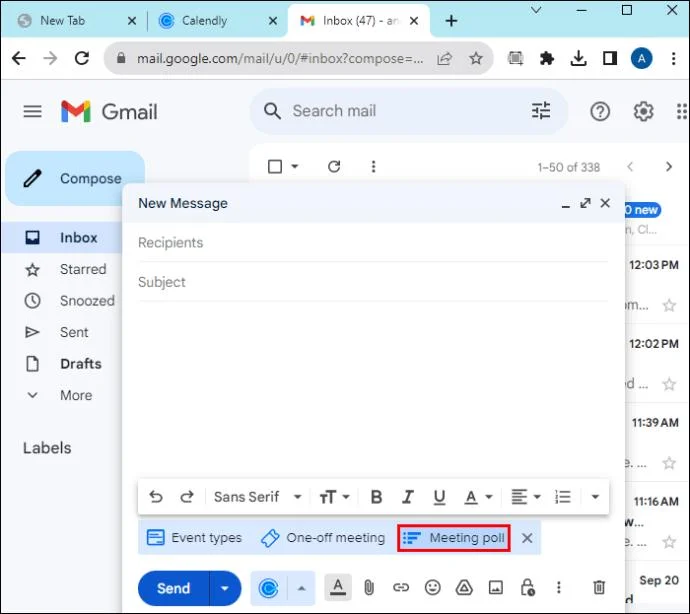Click the Recipients field
Image resolution: width=690 pixels, height=614 pixels.
[x=373, y=243]
